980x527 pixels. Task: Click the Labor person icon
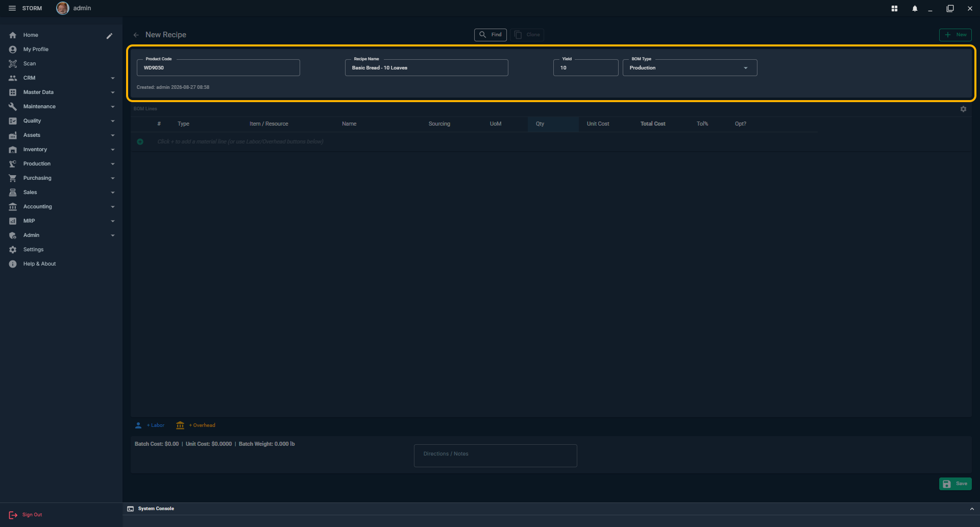tap(138, 425)
